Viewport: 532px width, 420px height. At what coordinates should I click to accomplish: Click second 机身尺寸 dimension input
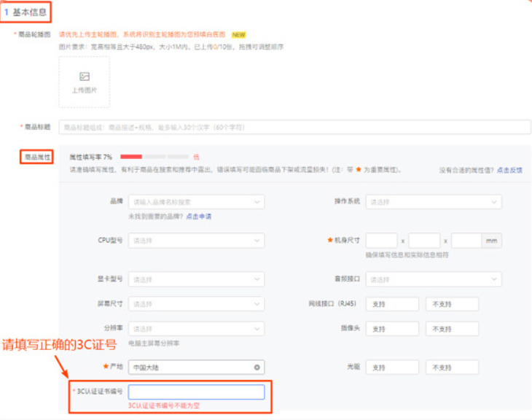[x=424, y=241]
